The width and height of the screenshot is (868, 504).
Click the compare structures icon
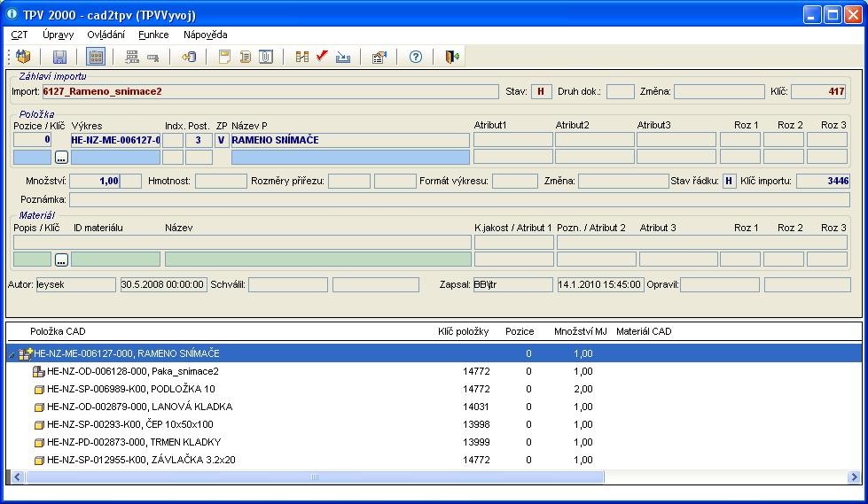coord(302,57)
